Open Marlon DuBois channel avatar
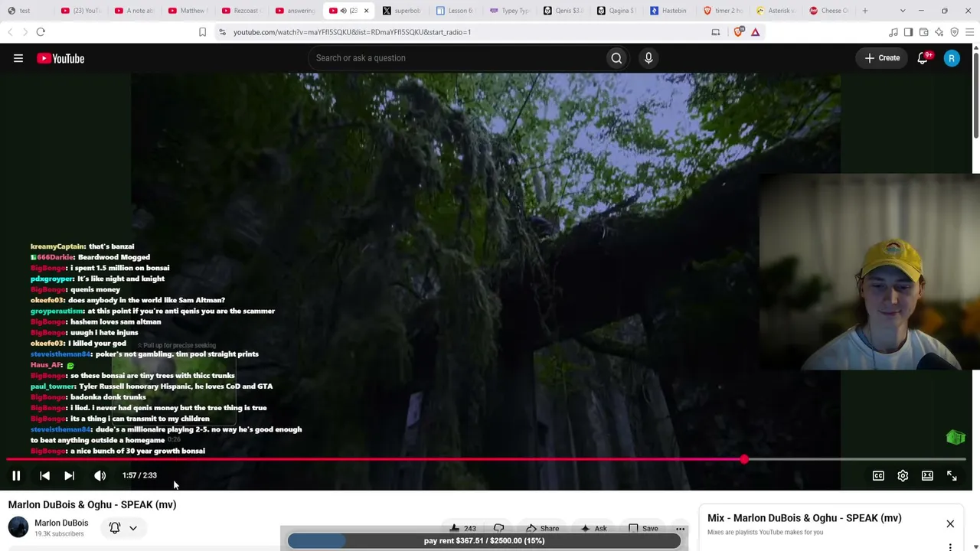Screen dimensions: 980x551 click(x=18, y=527)
